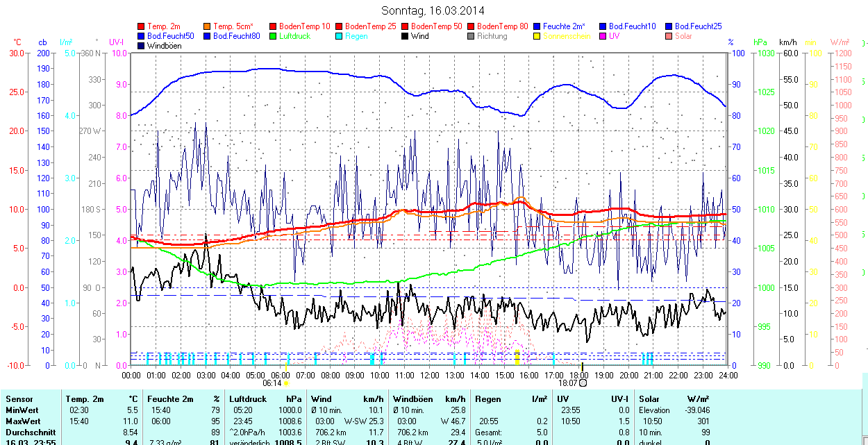Select the Solar legend label

point(683,36)
